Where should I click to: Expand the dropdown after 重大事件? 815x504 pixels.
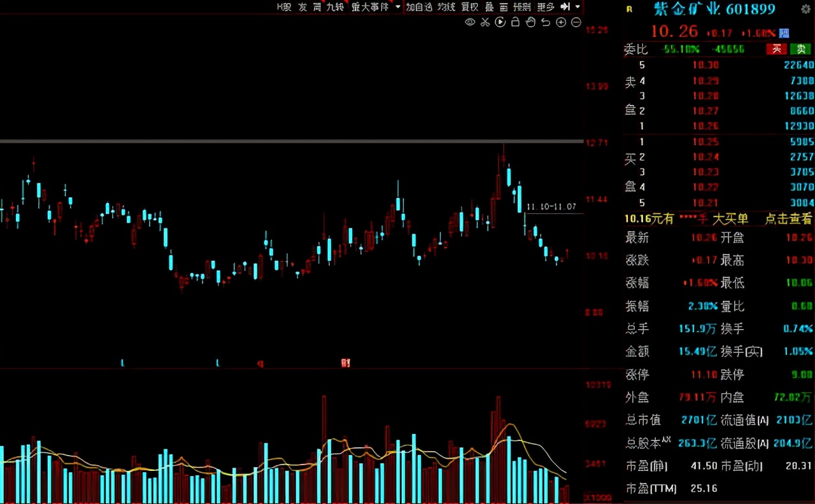398,7
